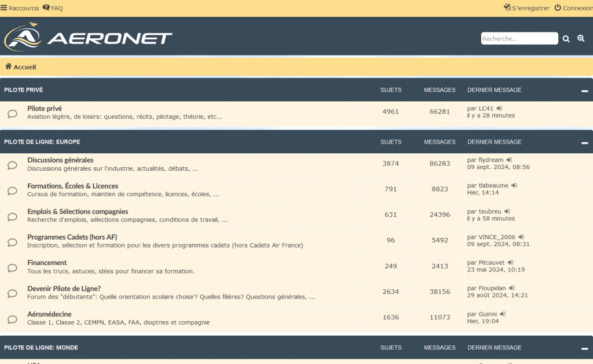593x364 pixels.
Task: Click the Discussions générales forum icon
Action: coord(12,164)
